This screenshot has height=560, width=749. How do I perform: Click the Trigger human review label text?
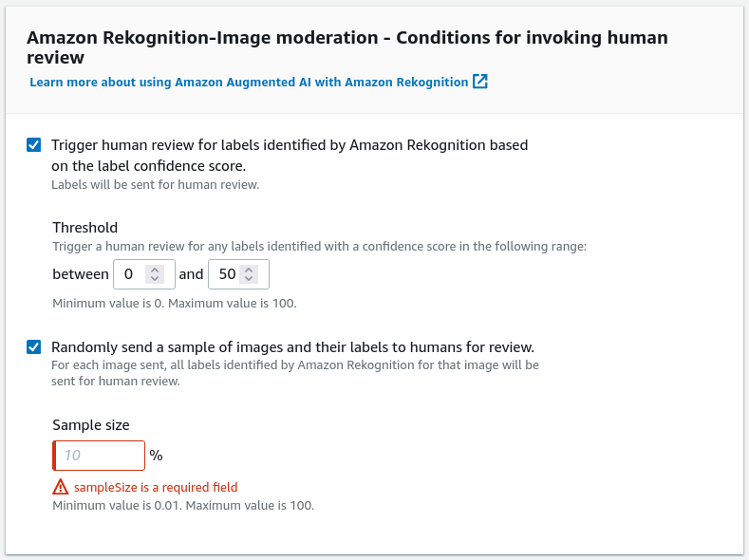click(290, 155)
